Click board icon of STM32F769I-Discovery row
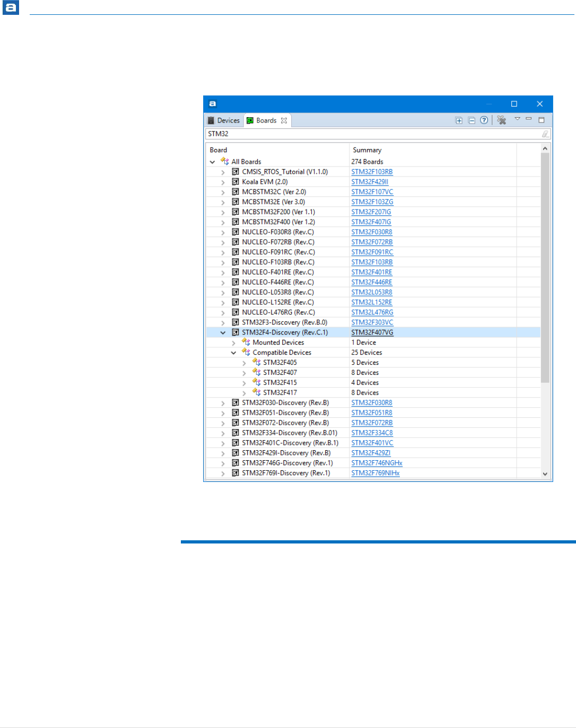 [x=235, y=473]
